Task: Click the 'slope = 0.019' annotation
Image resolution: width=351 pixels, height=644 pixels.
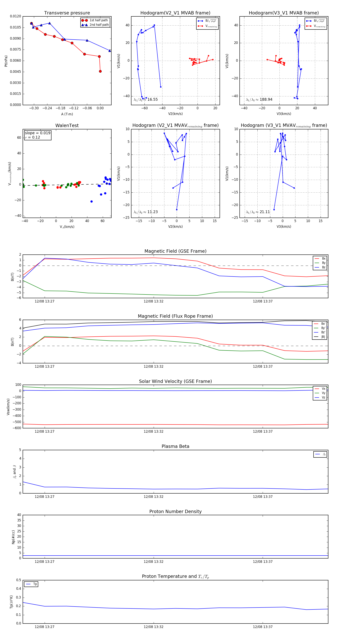Action: 38,133
